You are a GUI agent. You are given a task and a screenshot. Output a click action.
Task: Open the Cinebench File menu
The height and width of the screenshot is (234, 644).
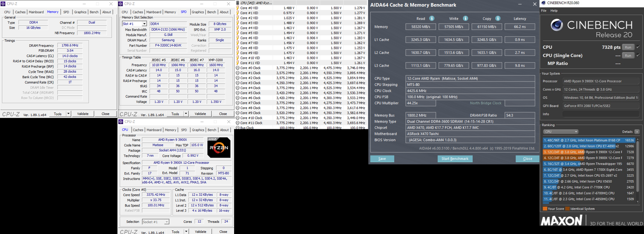[544, 11]
